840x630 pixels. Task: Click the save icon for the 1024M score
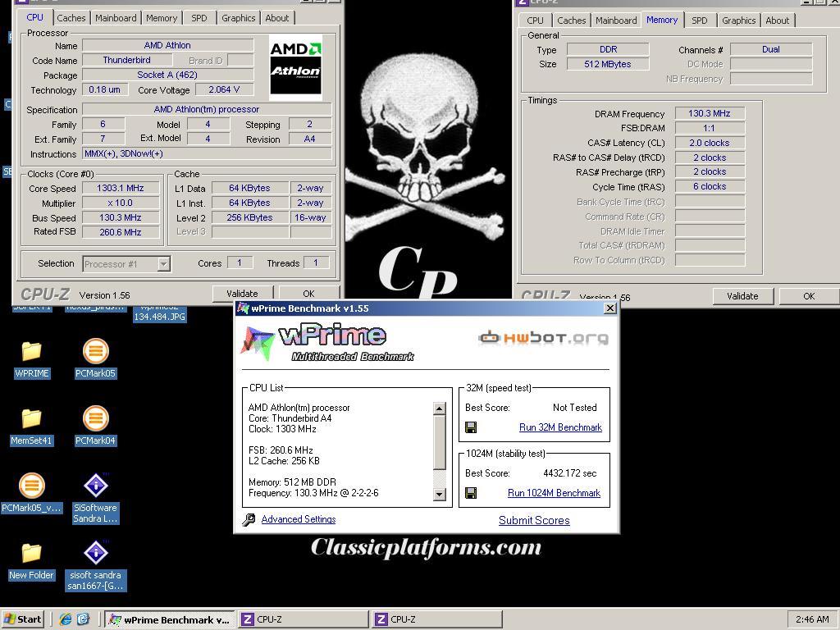click(x=471, y=493)
